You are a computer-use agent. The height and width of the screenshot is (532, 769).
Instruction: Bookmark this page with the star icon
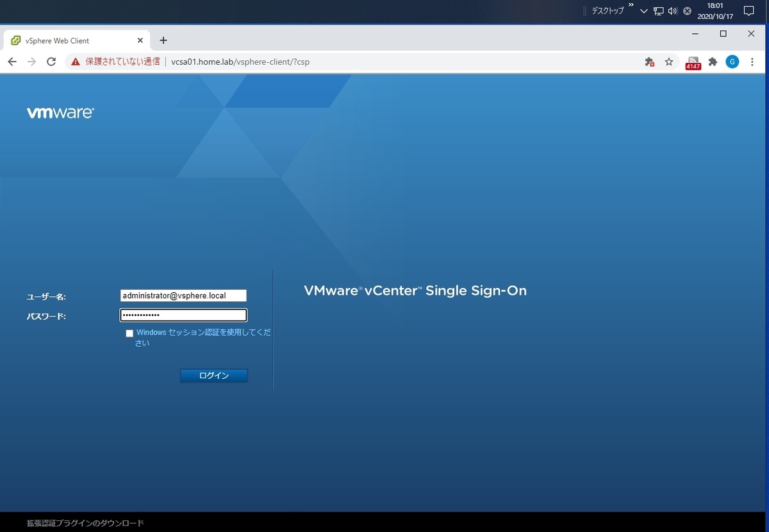[x=669, y=62]
